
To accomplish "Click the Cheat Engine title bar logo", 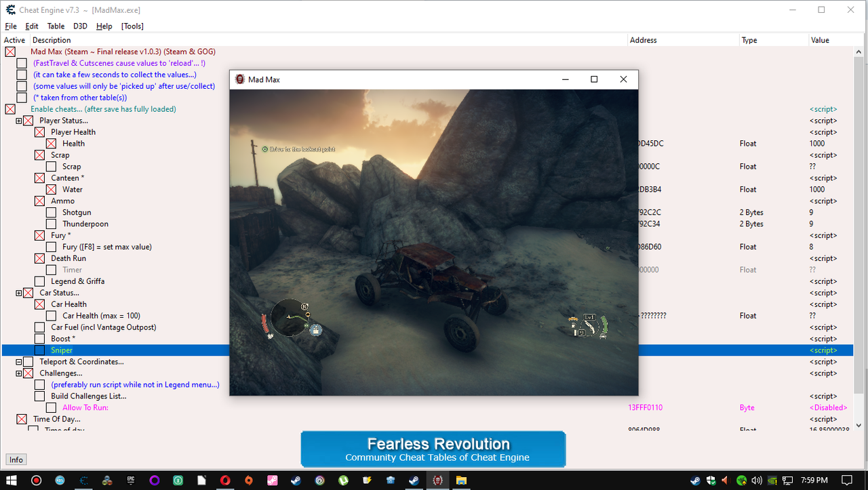I will 11,9.
